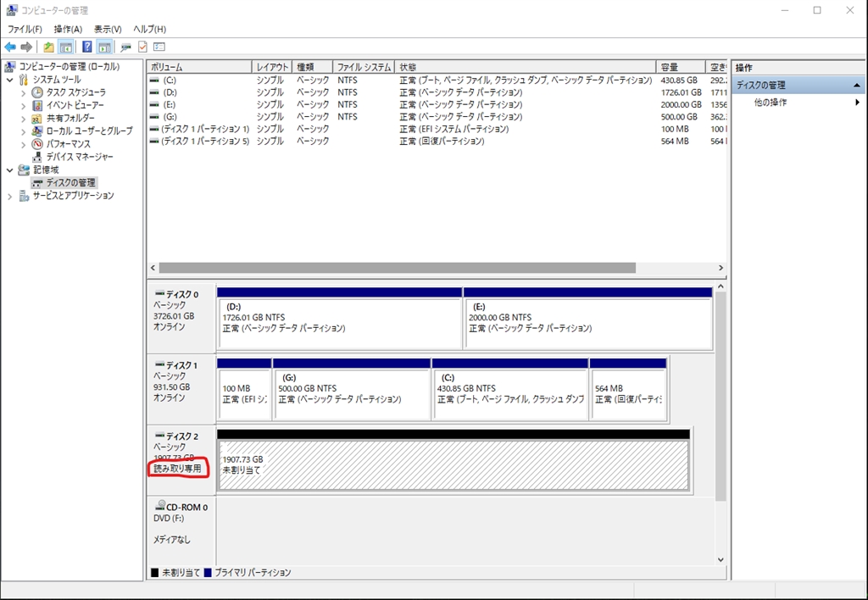Select the (ディスク 1 パーティション 5) row
Viewport: 868px width, 600px height.
437,142
